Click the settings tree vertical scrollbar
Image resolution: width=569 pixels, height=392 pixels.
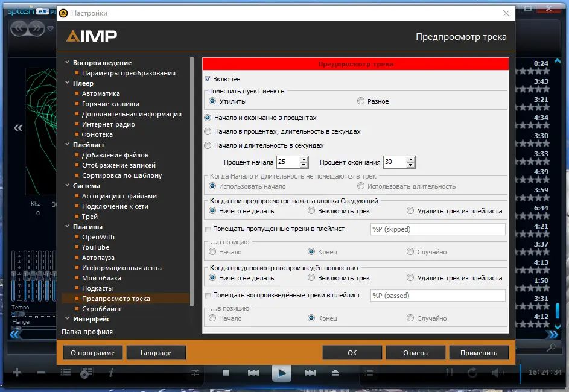click(x=192, y=182)
